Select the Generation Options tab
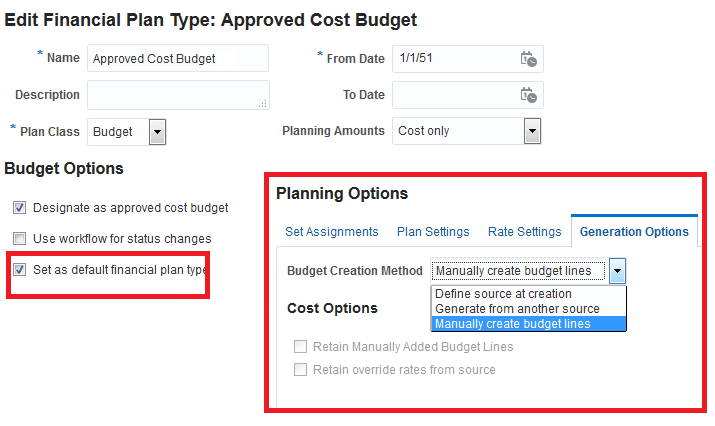 [x=634, y=232]
